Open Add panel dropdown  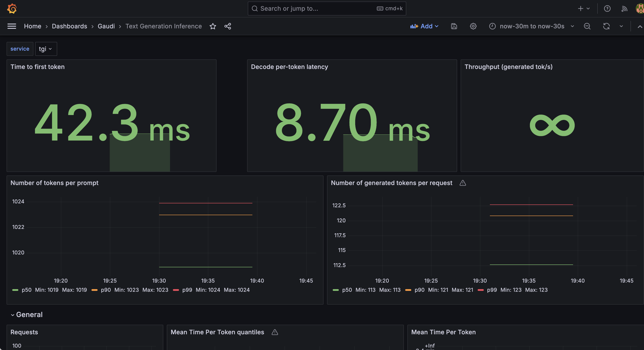point(424,26)
